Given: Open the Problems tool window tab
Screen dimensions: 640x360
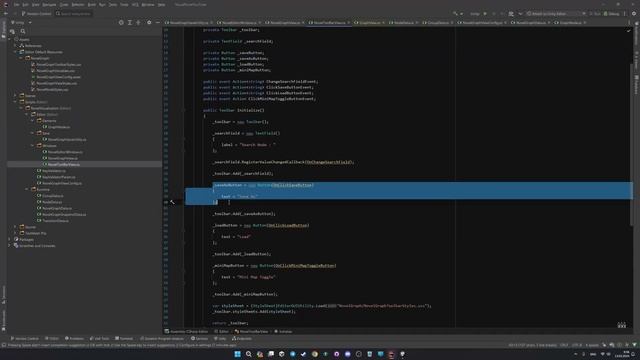Looking at the screenshot, I should coord(74,338).
